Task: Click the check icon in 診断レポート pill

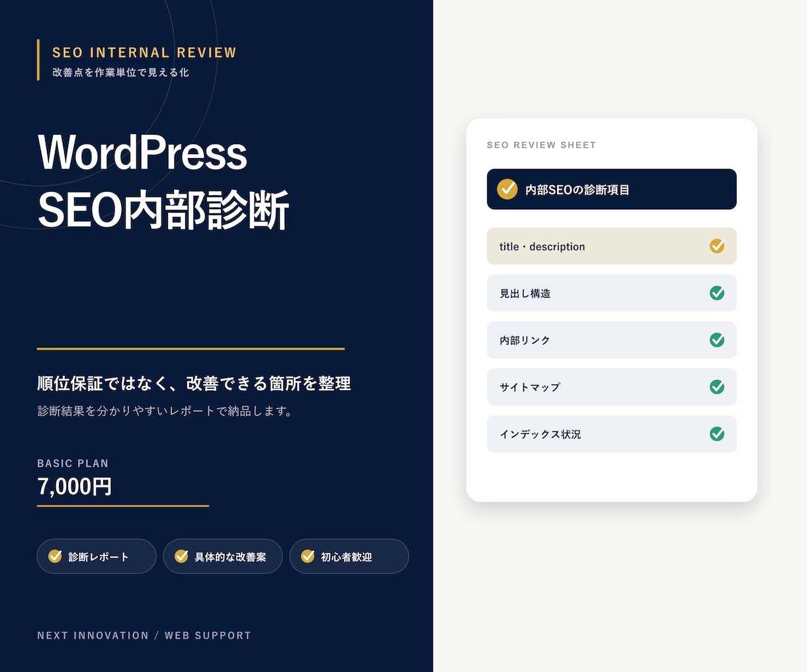Action: (x=56, y=556)
